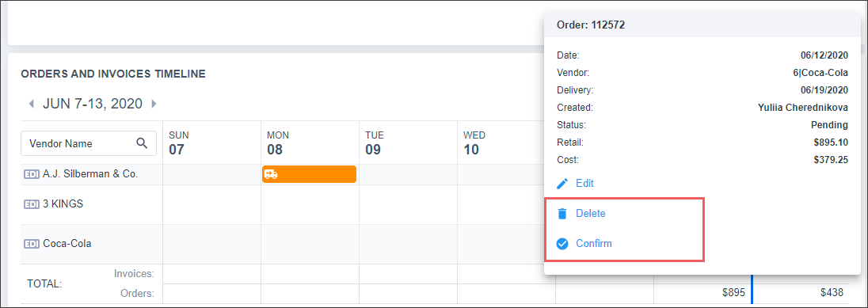Click the trash can Delete icon
Screen dimensions: 868x308
pos(562,214)
